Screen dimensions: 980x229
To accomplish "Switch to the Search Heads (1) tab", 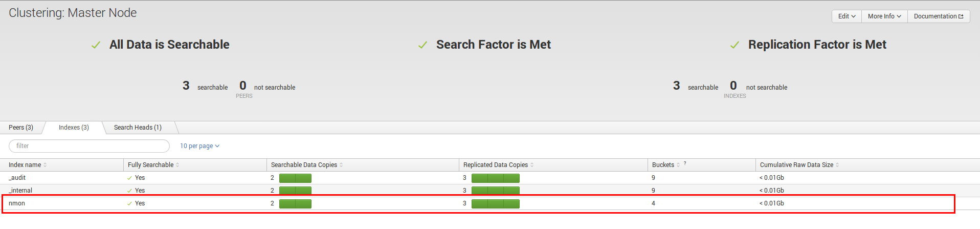I will coord(138,128).
